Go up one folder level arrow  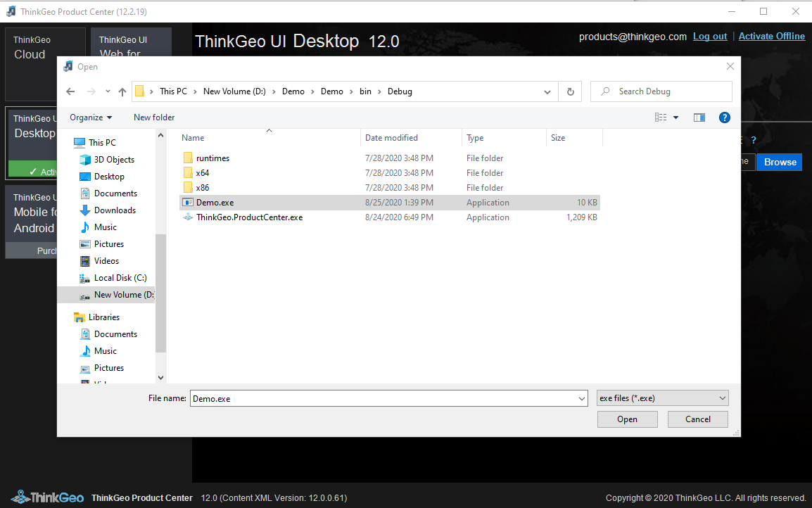coord(122,91)
